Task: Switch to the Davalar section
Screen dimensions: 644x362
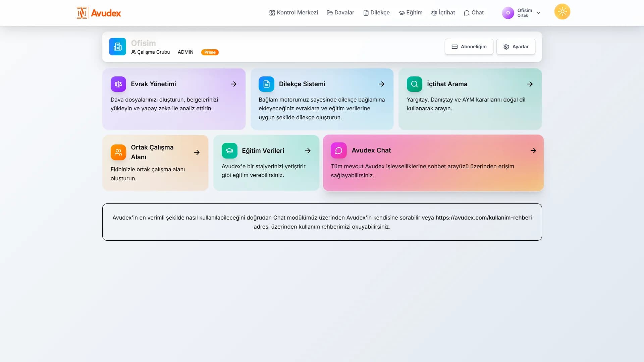Action: pyautogui.click(x=340, y=13)
